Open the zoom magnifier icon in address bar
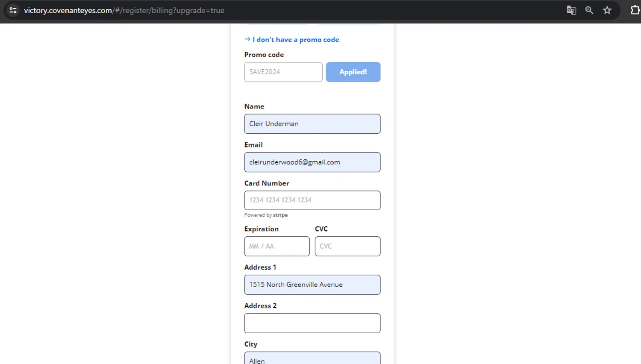 tap(589, 10)
